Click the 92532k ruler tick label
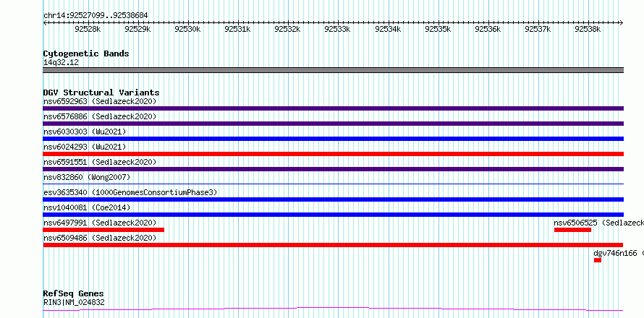 (x=288, y=29)
